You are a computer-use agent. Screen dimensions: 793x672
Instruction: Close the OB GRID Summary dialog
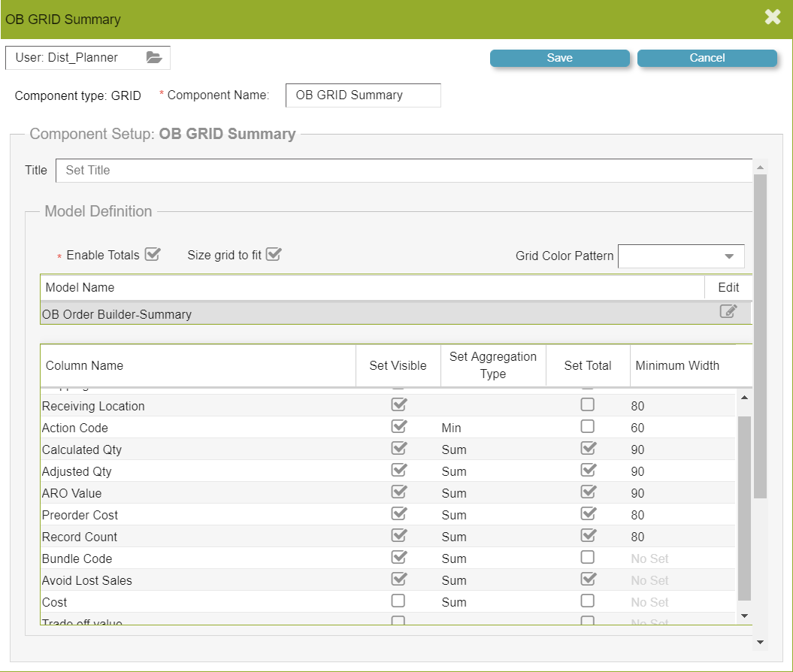coord(773,17)
